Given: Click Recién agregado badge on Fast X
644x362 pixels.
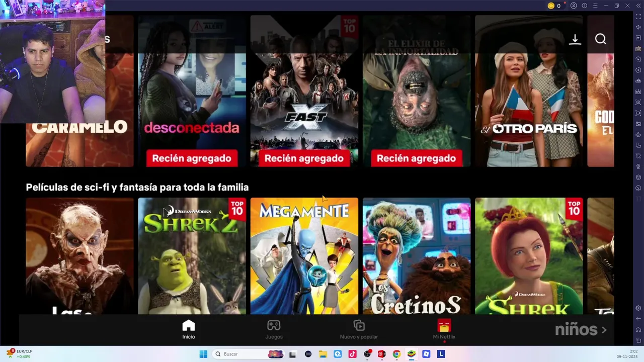Looking at the screenshot, I should pos(304,158).
